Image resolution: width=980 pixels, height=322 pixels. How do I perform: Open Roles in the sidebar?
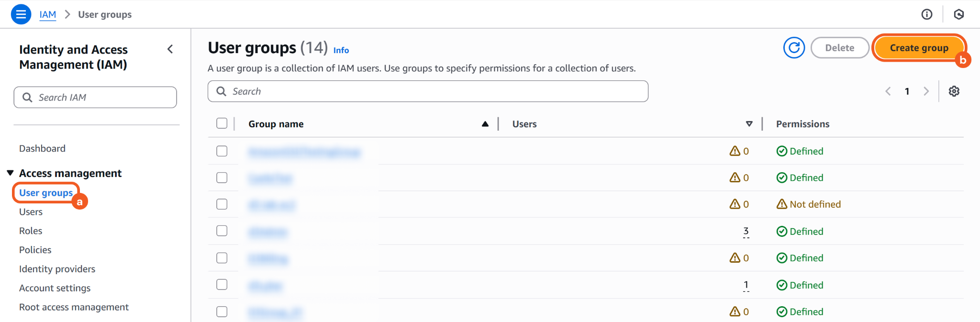pyautogui.click(x=31, y=231)
